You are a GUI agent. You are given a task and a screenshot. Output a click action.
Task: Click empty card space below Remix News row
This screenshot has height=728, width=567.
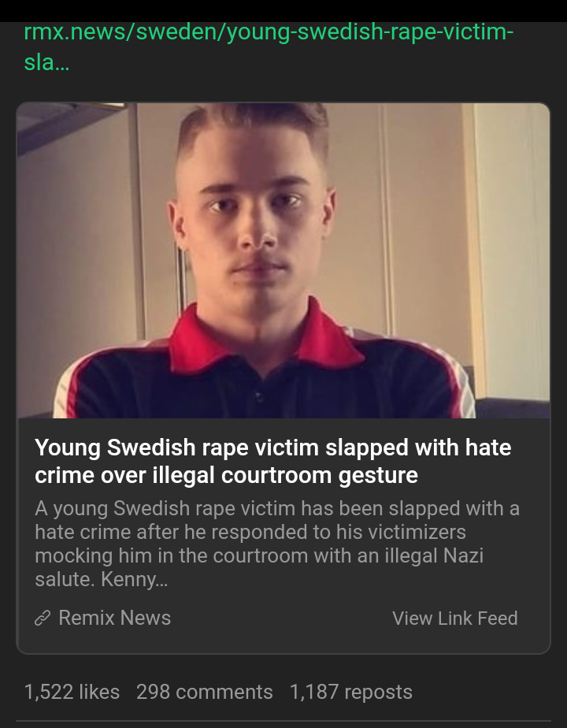pyautogui.click(x=283, y=641)
